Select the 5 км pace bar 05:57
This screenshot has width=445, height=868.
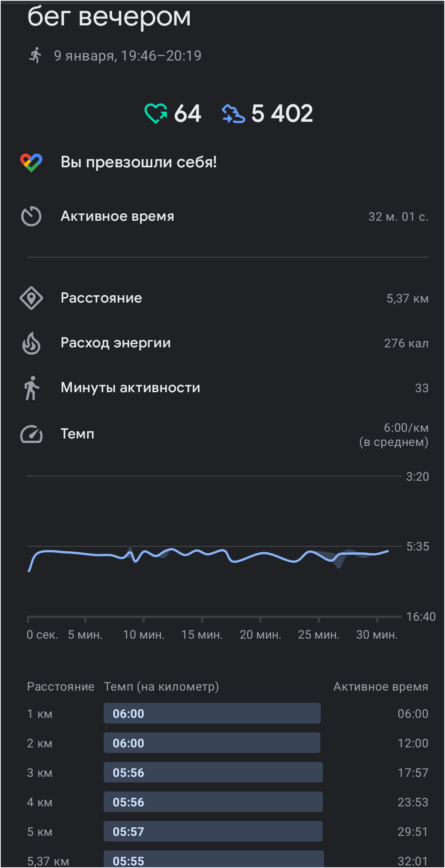coord(213,831)
